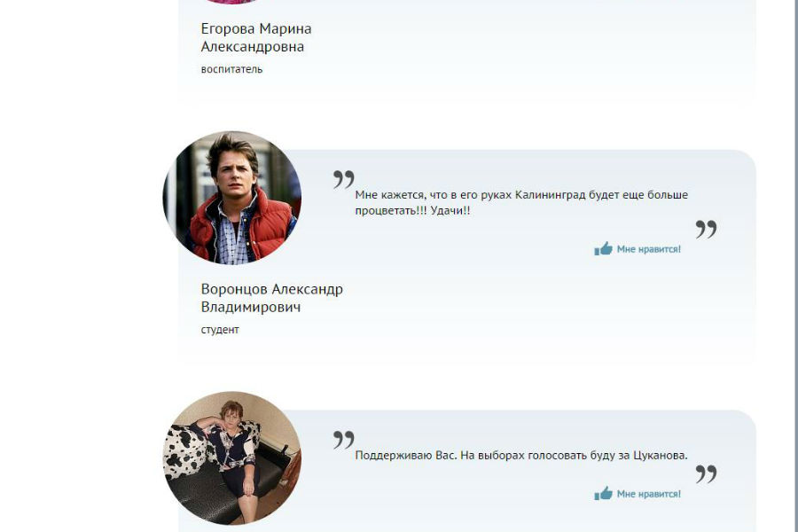Viewport: 798px width, 532px height.
Task: Click the comment "Поддерживаю Вас. На выборах"
Action: 520,456
